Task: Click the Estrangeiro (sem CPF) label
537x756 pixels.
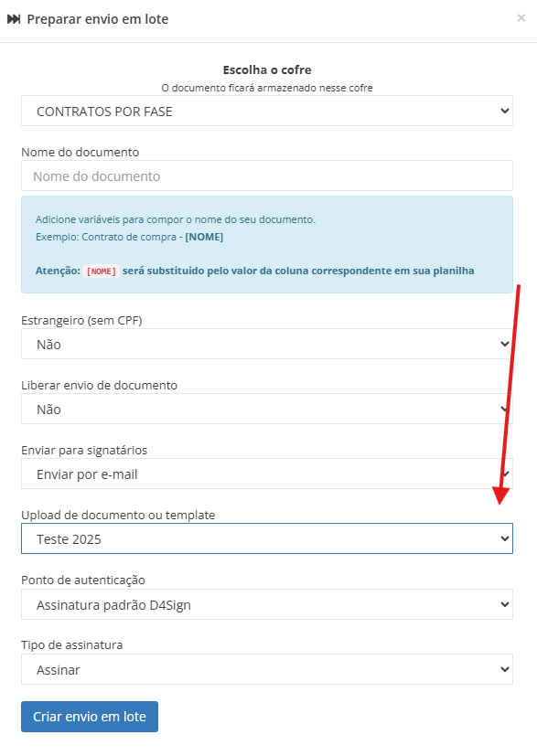Action: click(x=81, y=320)
